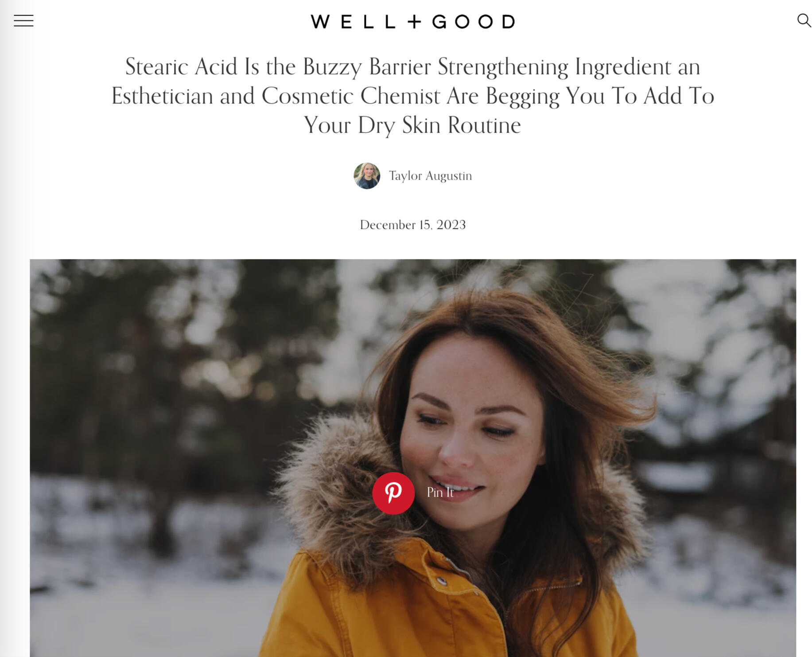This screenshot has height=657, width=812.
Task: Click headline line 'Your Dry Skin Routine'
Action: tap(412, 125)
